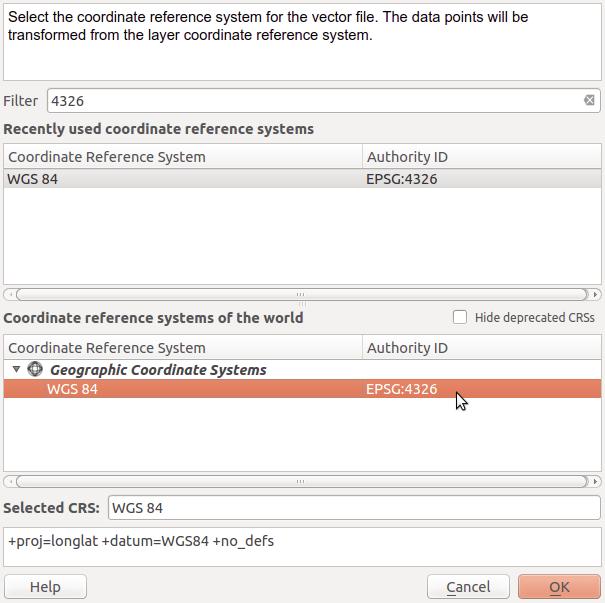Click the splitter handle between the two lists
The width and height of the screenshot is (605, 603).
point(302,304)
